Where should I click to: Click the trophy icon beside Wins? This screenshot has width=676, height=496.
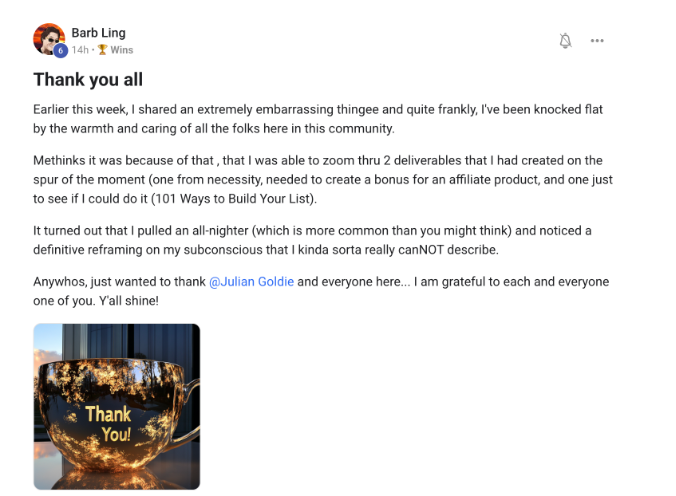tap(103, 50)
